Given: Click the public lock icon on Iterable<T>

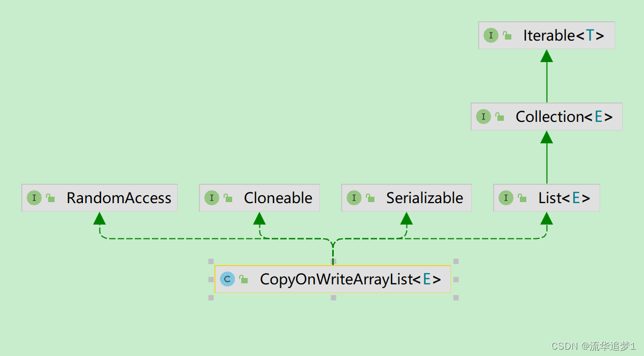Looking at the screenshot, I should [507, 36].
